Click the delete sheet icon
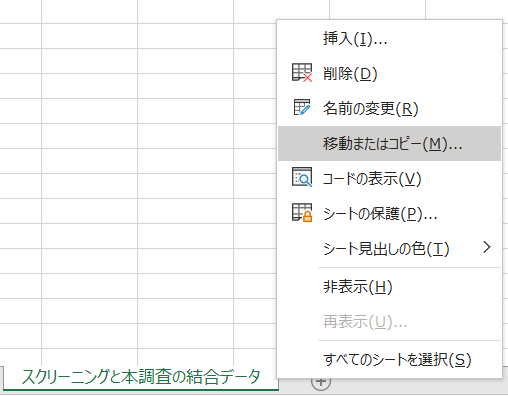This screenshot has height=396, width=508. pos(302,73)
